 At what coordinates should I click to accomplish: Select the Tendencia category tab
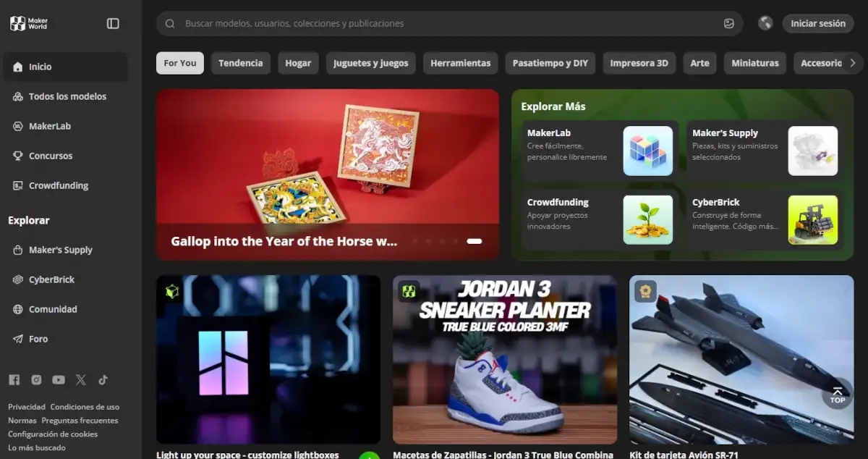(240, 63)
